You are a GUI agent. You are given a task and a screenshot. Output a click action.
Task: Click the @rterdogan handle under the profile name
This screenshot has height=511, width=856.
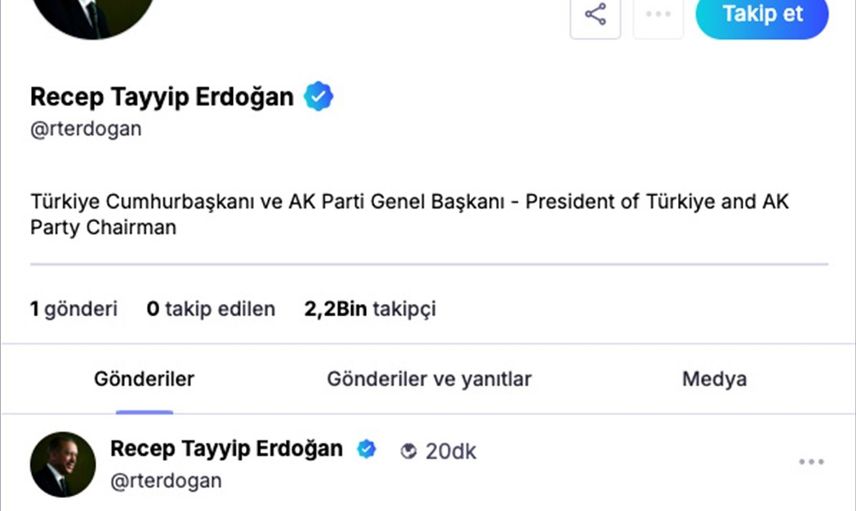click(x=86, y=129)
